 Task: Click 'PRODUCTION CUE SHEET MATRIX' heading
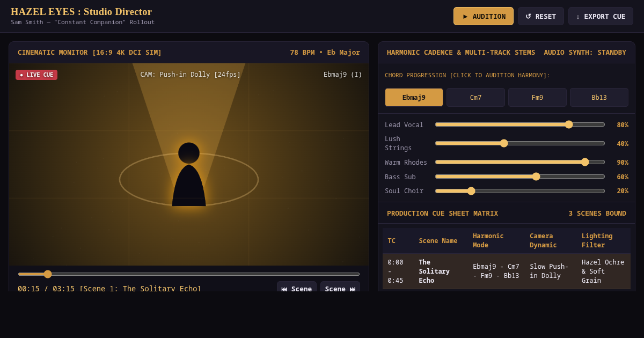point(442,213)
